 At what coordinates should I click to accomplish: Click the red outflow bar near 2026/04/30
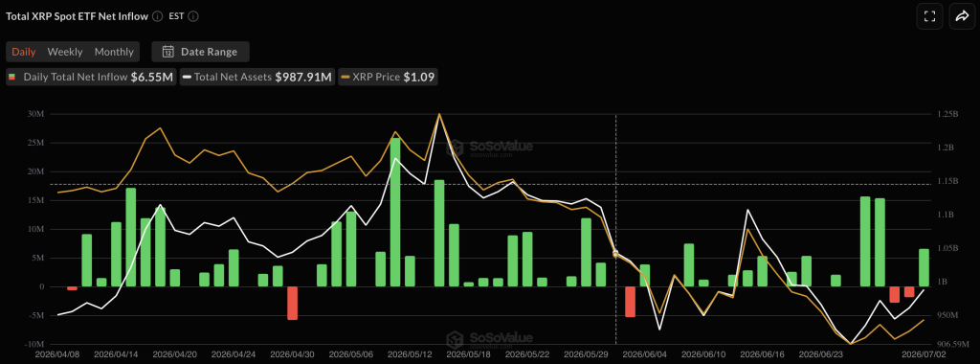pos(293,303)
